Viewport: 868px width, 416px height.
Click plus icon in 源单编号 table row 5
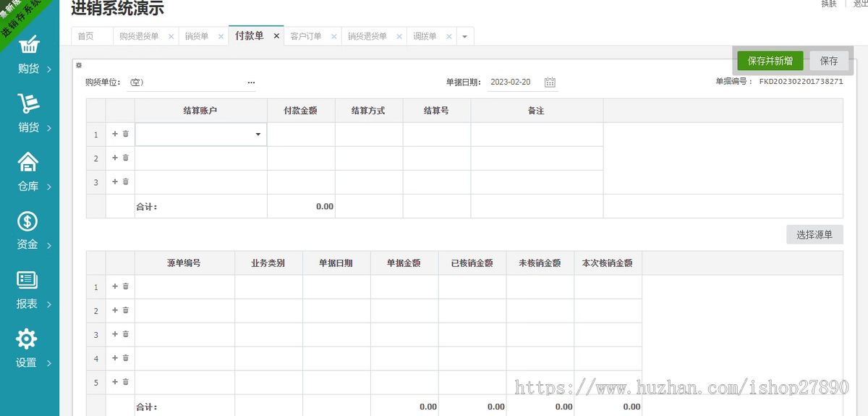pos(114,382)
